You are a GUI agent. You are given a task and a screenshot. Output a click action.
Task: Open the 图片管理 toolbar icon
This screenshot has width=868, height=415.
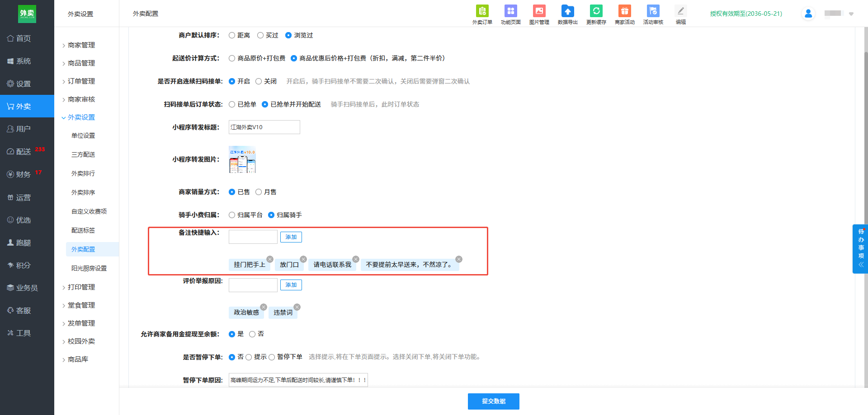539,11
